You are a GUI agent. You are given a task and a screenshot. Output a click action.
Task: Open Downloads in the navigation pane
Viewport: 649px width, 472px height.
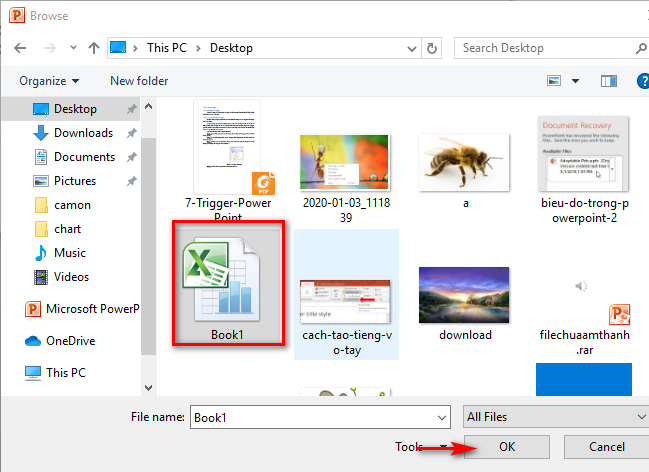tap(83, 133)
